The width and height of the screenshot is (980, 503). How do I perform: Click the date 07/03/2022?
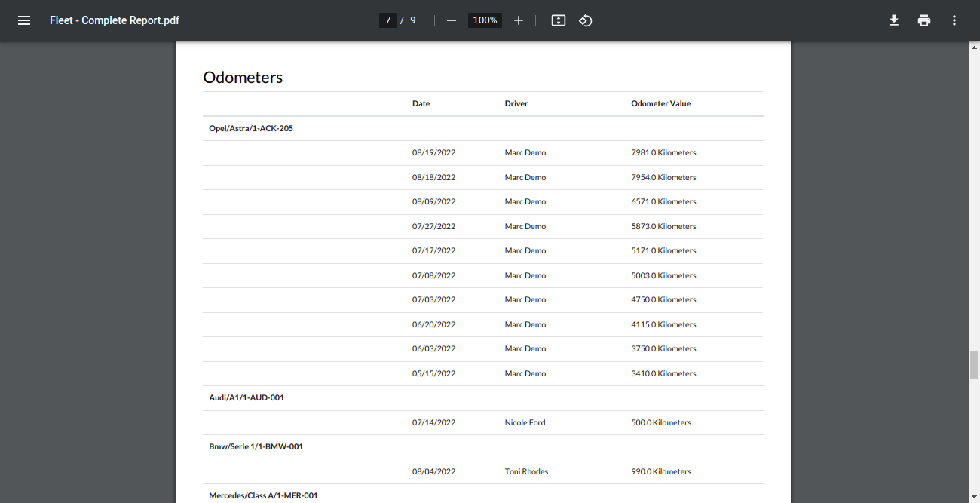(433, 299)
